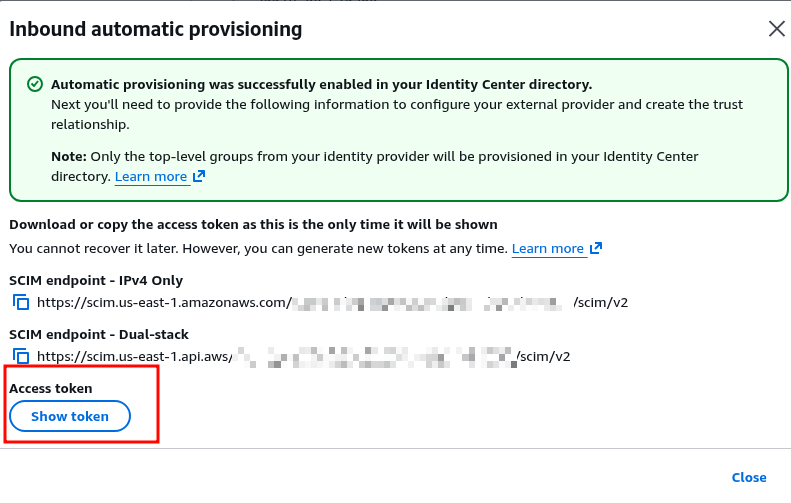Click the scim.us-east-1.api.aws endpoint URL

coord(135,357)
